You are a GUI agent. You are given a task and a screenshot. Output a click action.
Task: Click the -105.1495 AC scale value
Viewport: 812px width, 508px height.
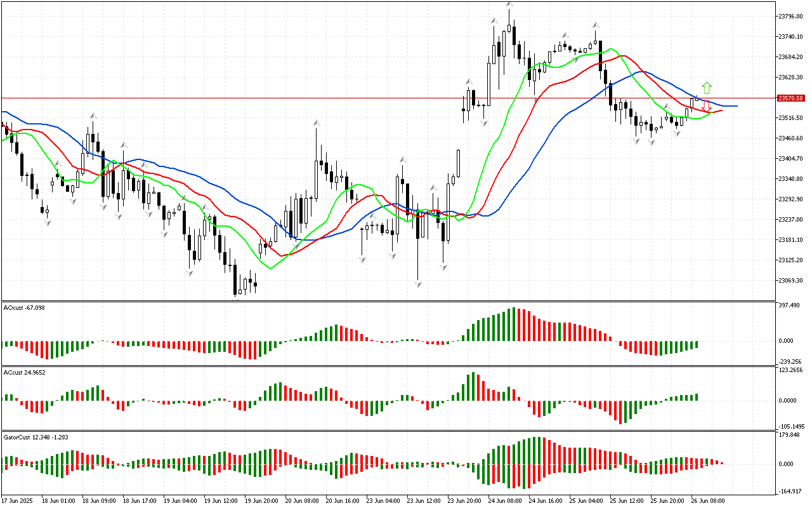pos(791,426)
